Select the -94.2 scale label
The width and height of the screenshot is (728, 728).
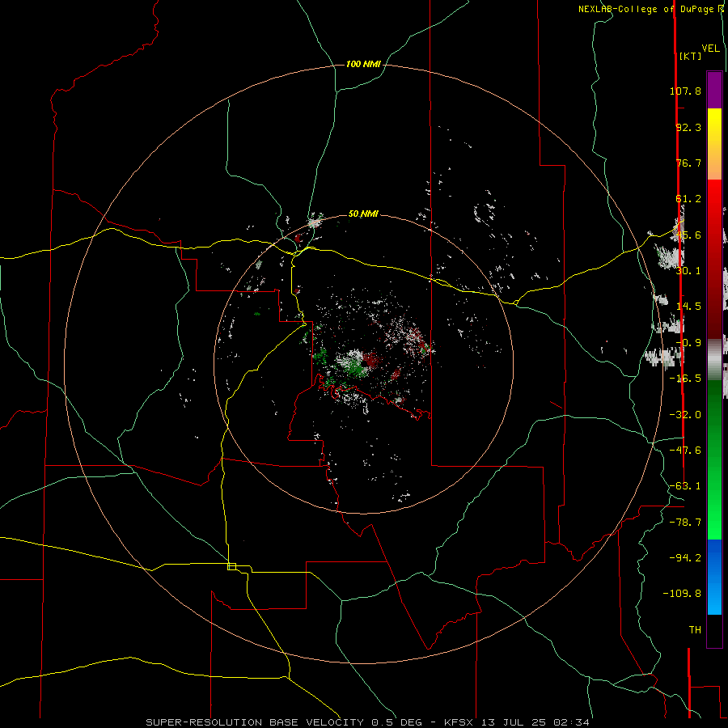click(685, 558)
